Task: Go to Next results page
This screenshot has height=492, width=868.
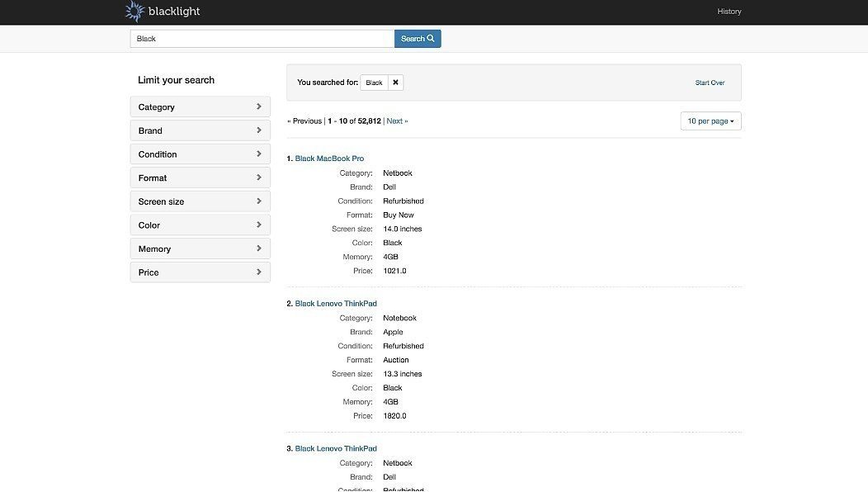Action: pos(397,121)
